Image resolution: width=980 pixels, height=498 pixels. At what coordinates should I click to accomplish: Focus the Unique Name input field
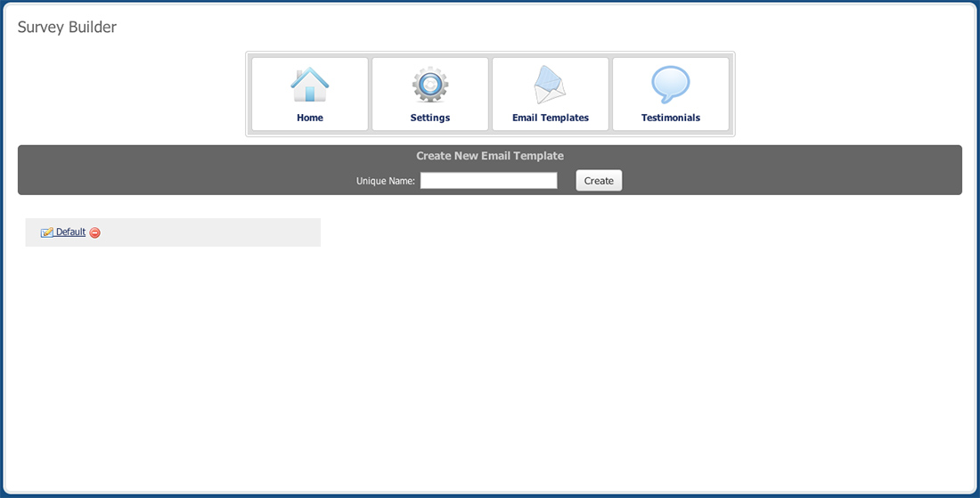(x=488, y=181)
